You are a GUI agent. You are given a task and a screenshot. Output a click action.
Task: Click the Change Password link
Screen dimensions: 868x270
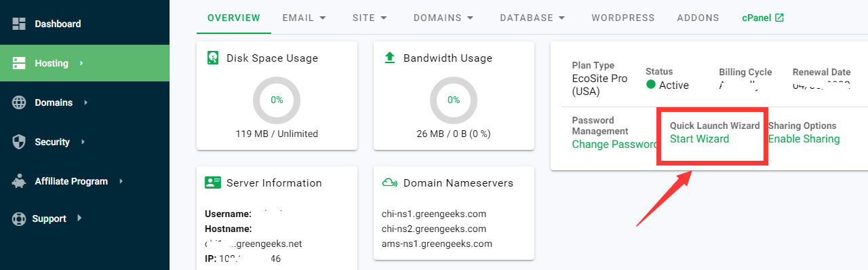(x=614, y=144)
